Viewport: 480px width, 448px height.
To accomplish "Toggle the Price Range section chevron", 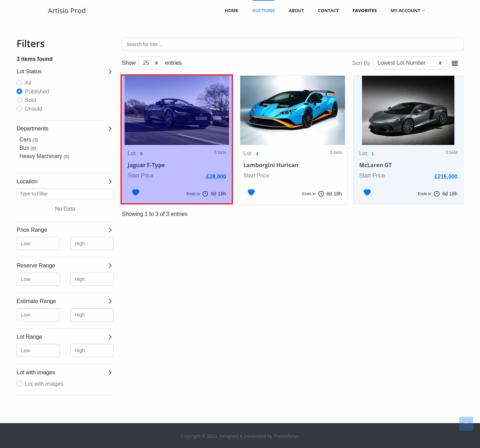I will click(x=110, y=230).
